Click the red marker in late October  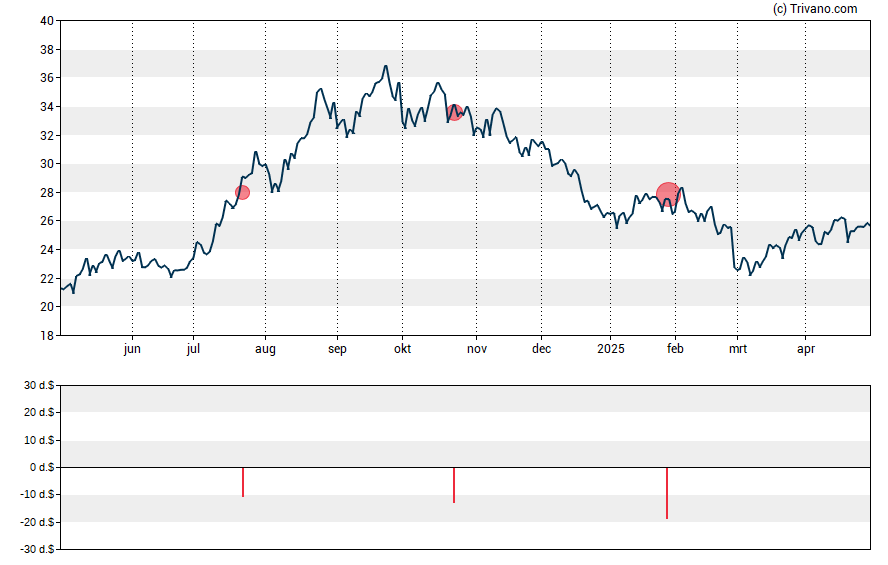(454, 112)
